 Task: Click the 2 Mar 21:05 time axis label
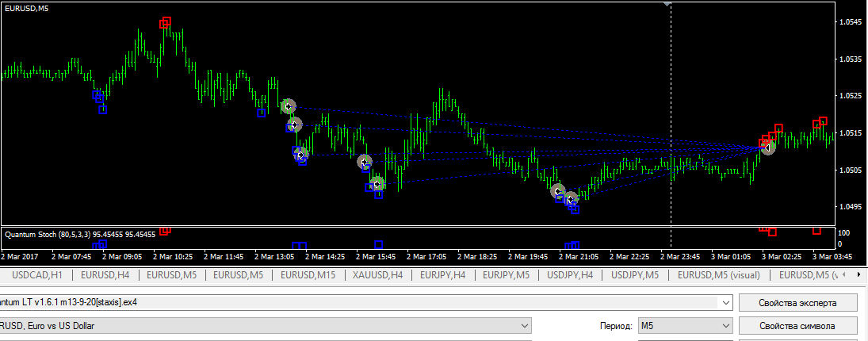pyautogui.click(x=578, y=257)
